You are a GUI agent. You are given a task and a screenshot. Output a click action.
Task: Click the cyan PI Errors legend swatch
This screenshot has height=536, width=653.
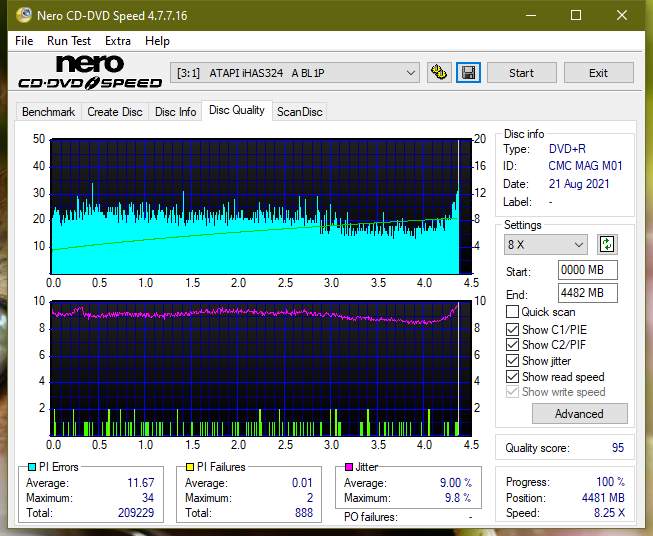(32, 467)
